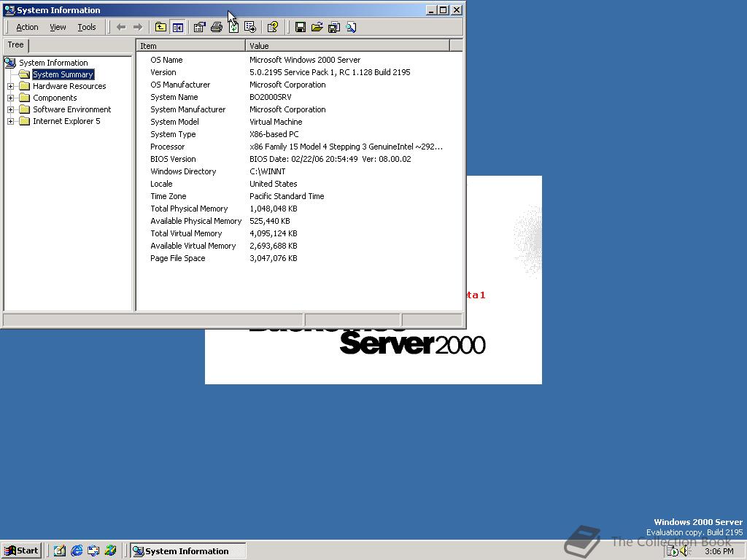Click the Save as text file icon
The image size is (747, 560).
point(334,27)
